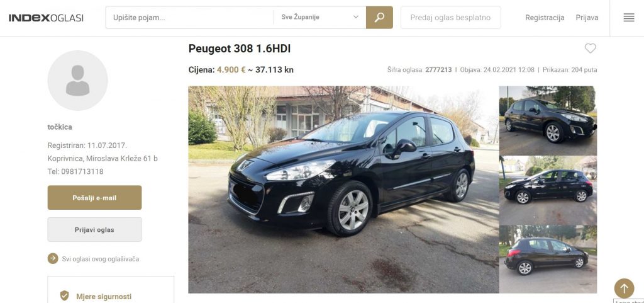
Task: Click the scroll-to-top arrow button
Action: [624, 289]
